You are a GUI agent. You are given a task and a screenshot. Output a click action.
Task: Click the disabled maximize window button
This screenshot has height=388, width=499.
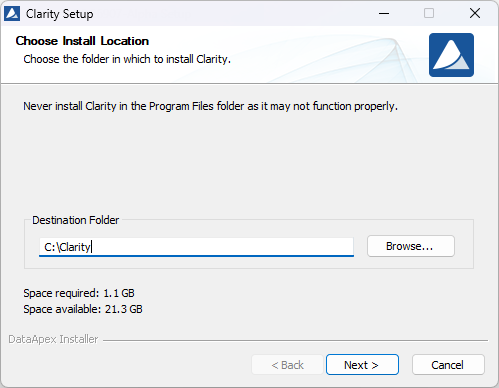coord(429,14)
